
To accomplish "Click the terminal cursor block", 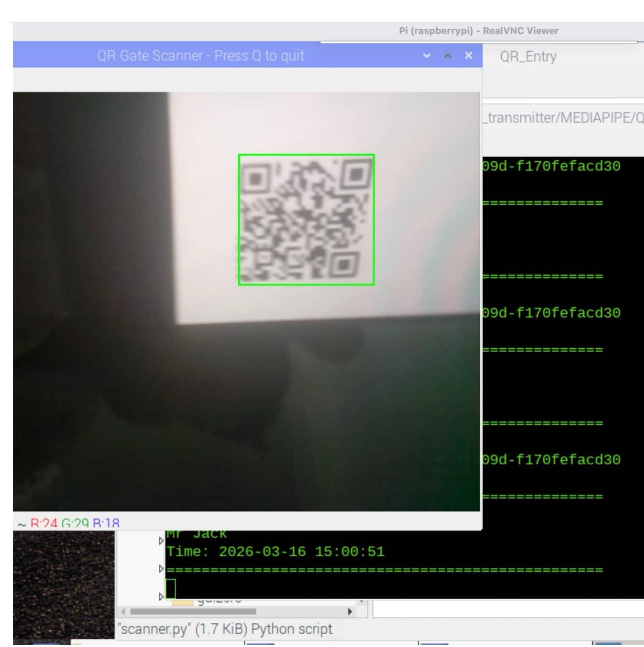I will [x=171, y=588].
